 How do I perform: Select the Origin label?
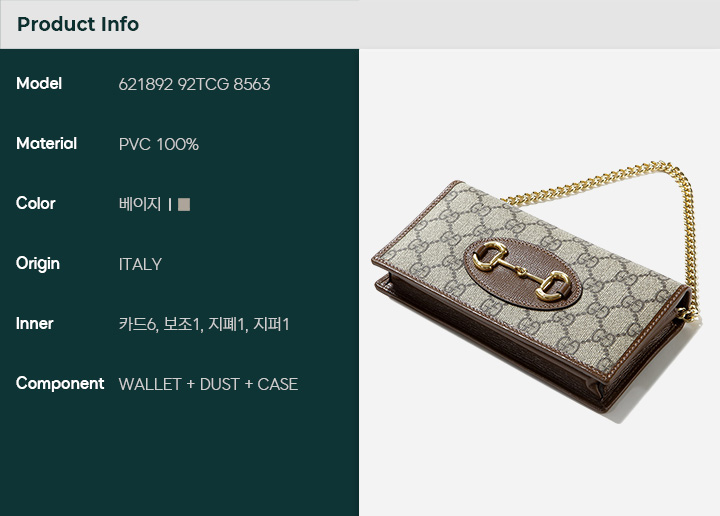click(38, 264)
